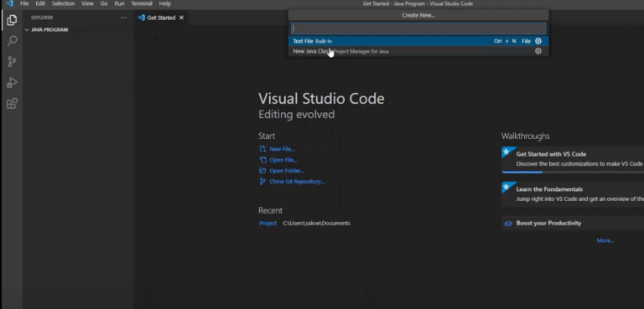Viewport: 644px width, 309px height.
Task: Open the File menu
Action: [24, 3]
